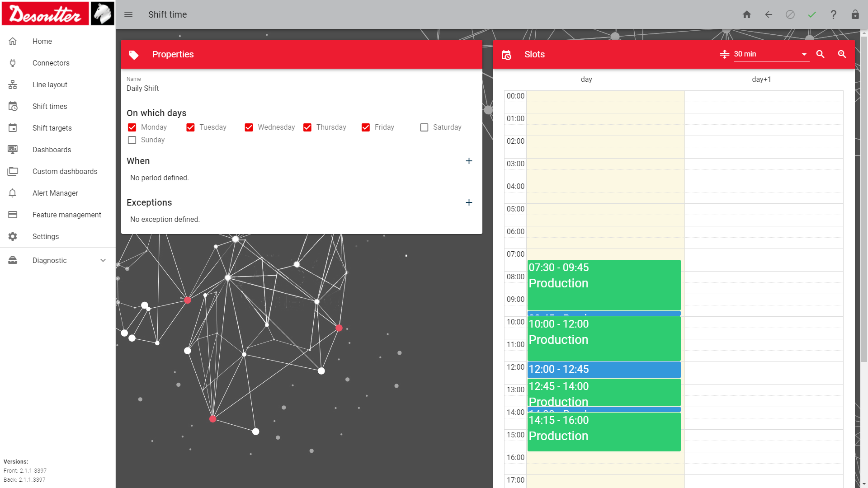The height and width of the screenshot is (488, 868).
Task: Uncheck the Monday checkbox
Action: [x=132, y=127]
